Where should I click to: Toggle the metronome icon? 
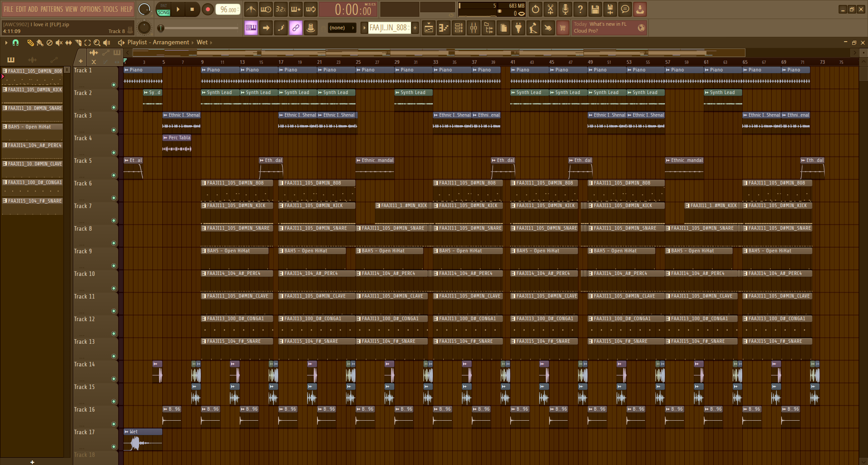click(251, 9)
